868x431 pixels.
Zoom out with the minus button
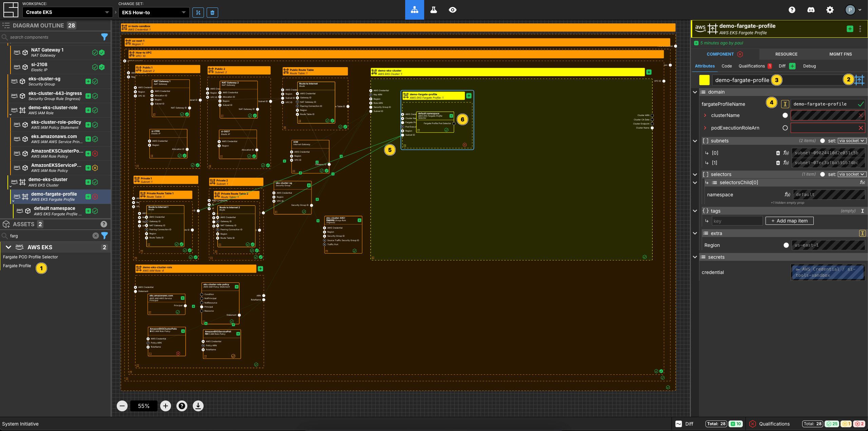(122, 406)
